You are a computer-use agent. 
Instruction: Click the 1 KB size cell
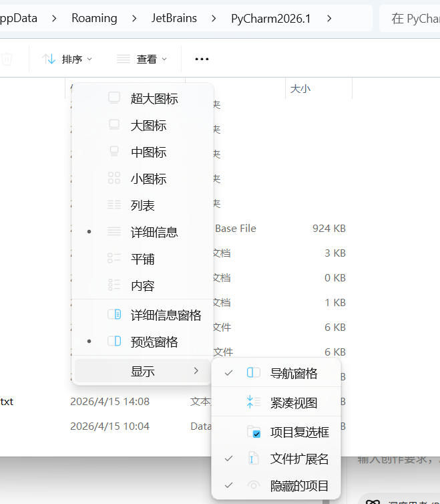pyautogui.click(x=335, y=303)
